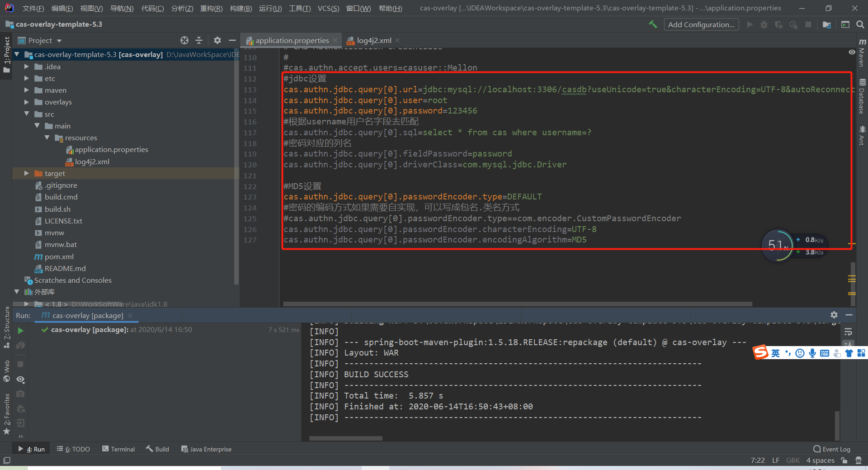Open the Web side tool window
The image size is (868, 470).
6,371
